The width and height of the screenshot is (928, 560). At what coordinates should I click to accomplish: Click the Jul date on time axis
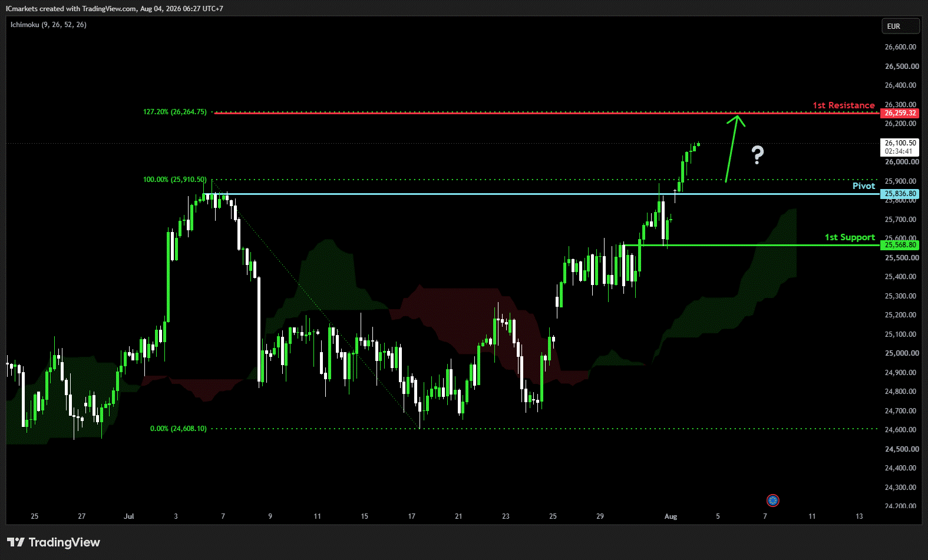pos(129,516)
